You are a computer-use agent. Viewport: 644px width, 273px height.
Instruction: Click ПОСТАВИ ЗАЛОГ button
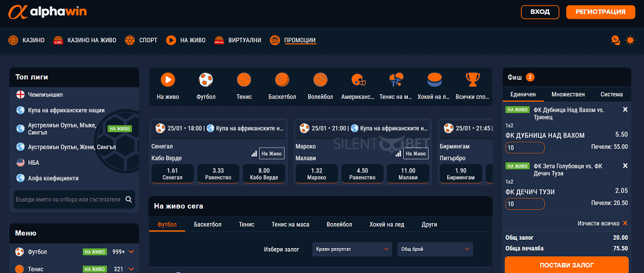(566, 265)
